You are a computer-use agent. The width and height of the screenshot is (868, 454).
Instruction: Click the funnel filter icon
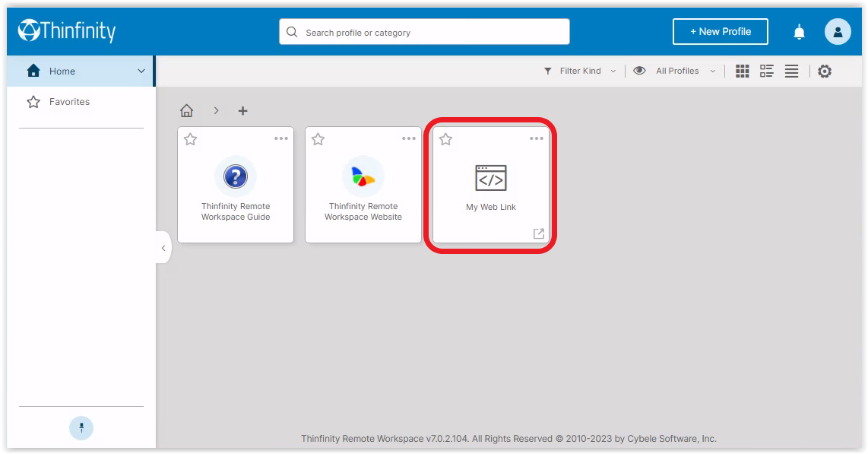547,71
